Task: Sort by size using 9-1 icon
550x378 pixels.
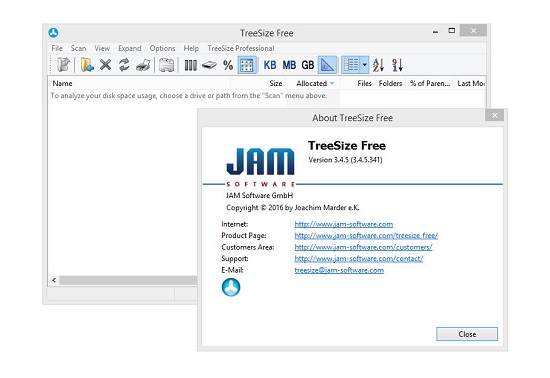Action: (x=397, y=65)
